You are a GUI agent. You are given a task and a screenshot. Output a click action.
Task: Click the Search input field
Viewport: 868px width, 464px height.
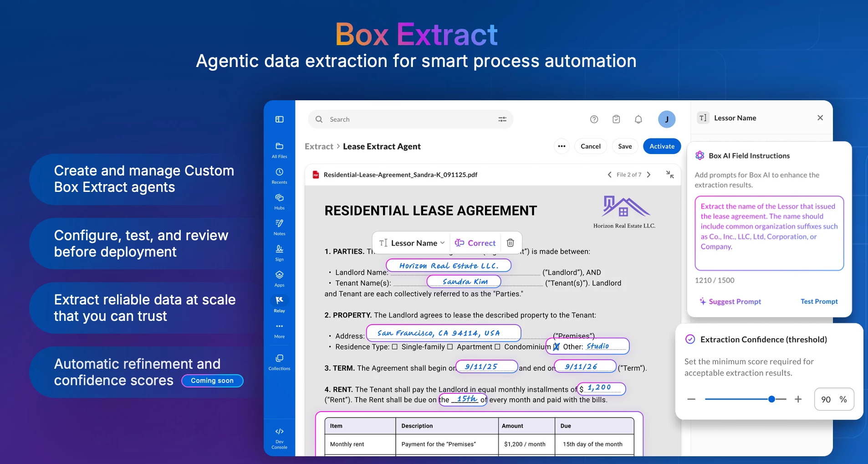tap(411, 119)
